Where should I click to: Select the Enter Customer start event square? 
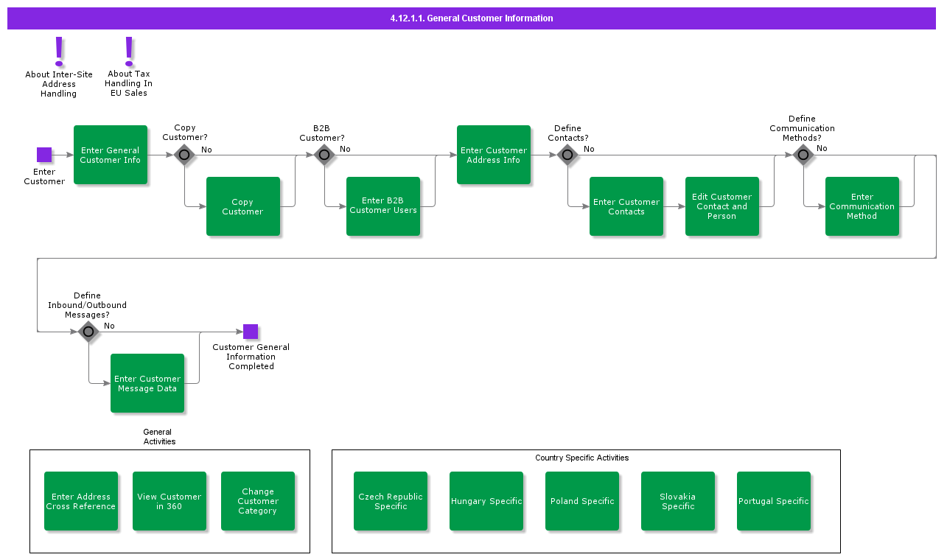(44, 155)
